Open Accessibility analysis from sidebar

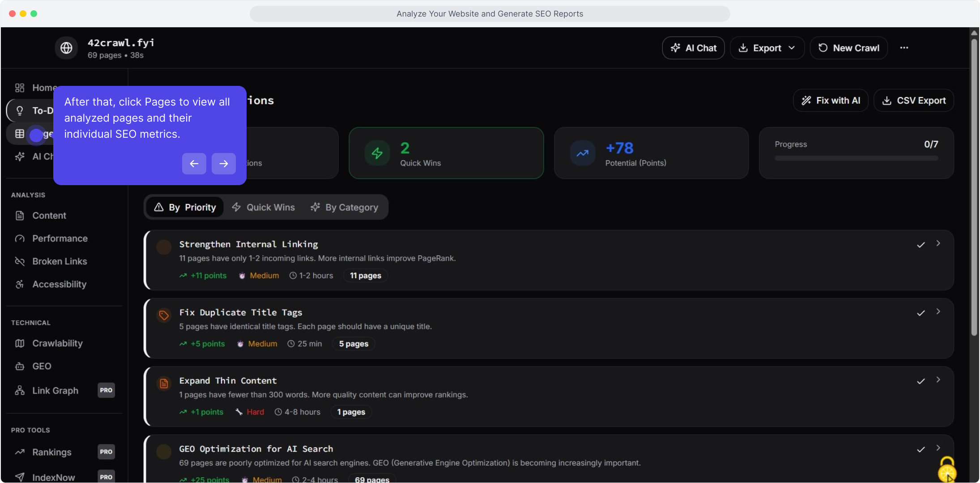(59, 284)
